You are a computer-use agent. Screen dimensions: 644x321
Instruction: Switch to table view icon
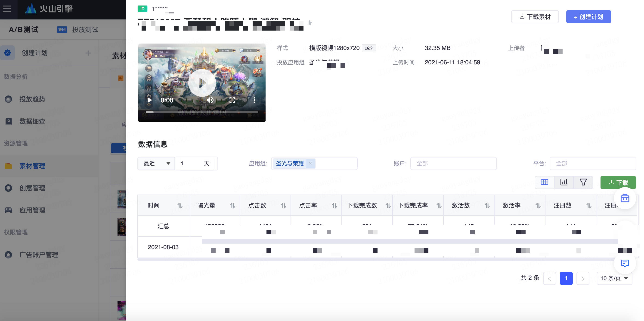(544, 182)
